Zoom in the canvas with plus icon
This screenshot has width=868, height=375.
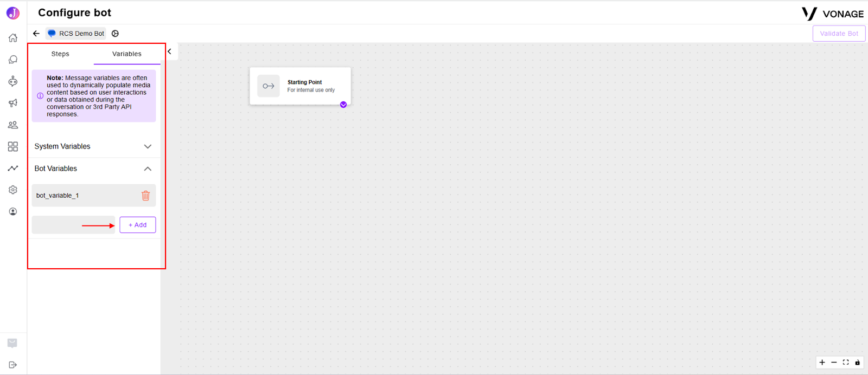point(822,363)
